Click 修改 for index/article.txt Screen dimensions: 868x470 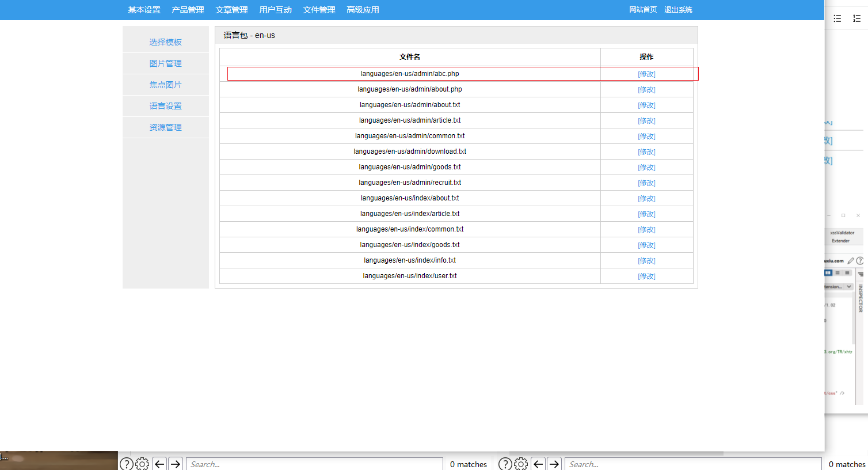pyautogui.click(x=646, y=214)
